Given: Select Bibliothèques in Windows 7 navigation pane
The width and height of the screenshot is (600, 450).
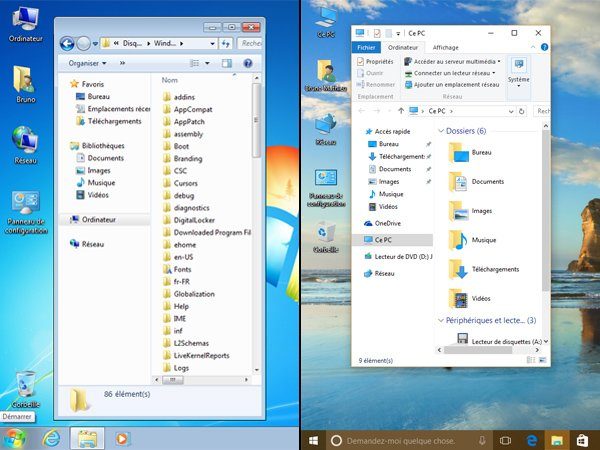Looking at the screenshot, I should pos(97,146).
